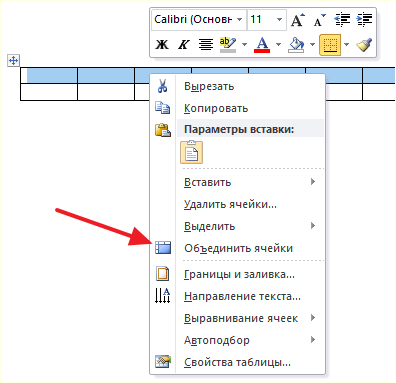
Task: Open Границы и заливка… dialog
Action: pos(237,274)
